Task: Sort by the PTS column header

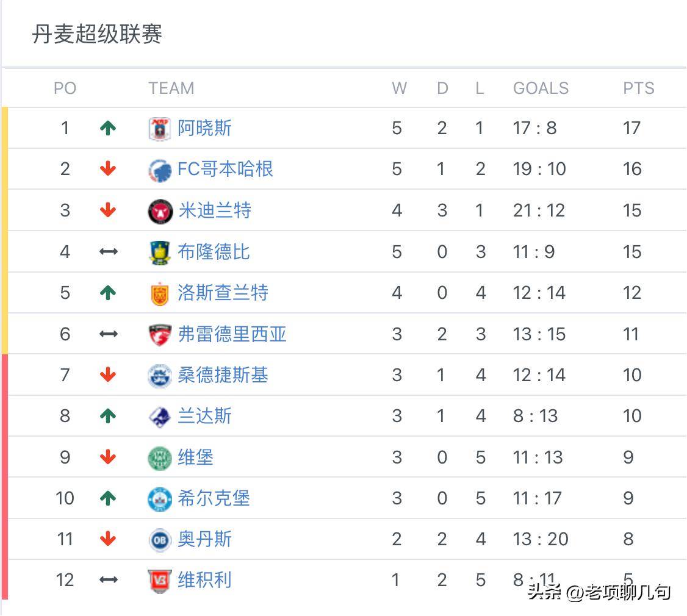Action: (638, 88)
